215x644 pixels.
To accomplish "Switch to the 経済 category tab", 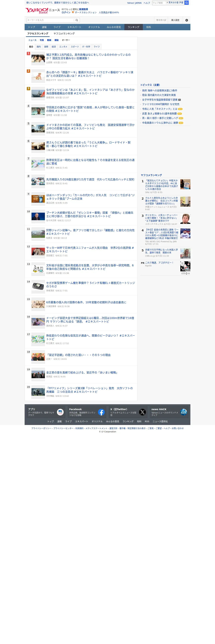I will 54,47.
